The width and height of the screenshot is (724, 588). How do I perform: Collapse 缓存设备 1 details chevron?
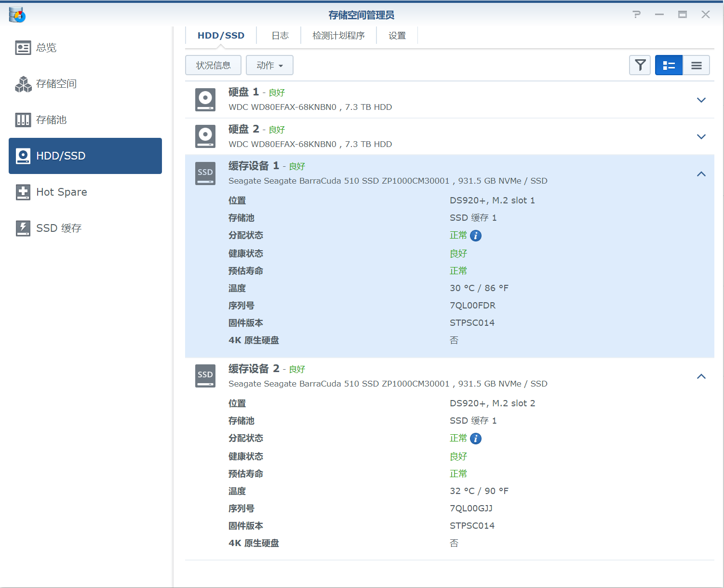701,174
